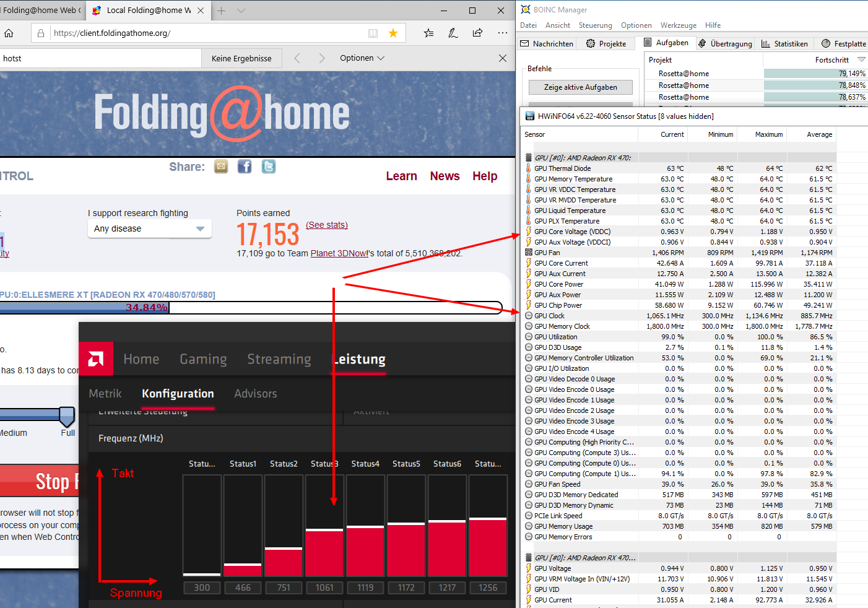Image resolution: width=868 pixels, height=608 pixels.
Task: Open the Radeon Home tab
Action: click(x=141, y=359)
